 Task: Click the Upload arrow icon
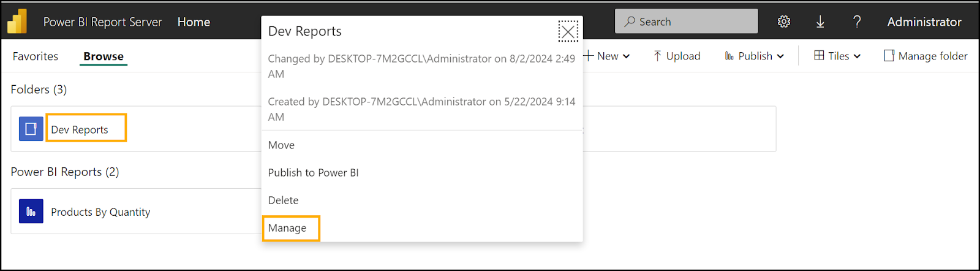pos(657,56)
